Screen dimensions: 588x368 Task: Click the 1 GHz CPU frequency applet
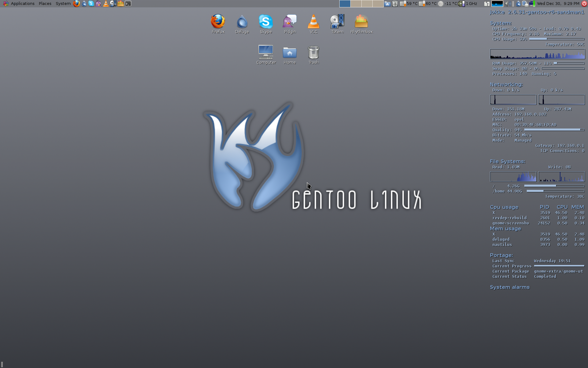(468, 4)
